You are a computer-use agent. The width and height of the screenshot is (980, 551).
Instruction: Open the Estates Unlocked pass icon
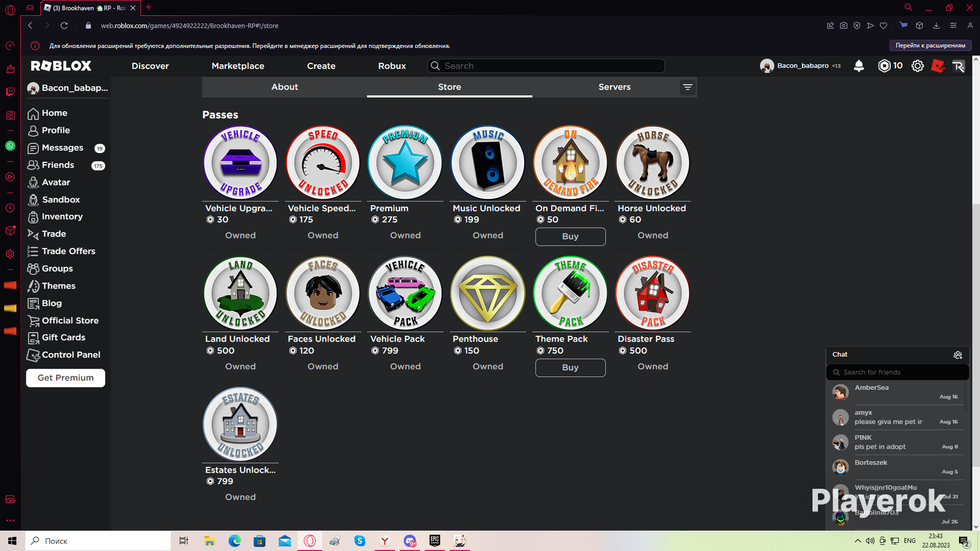pyautogui.click(x=240, y=424)
